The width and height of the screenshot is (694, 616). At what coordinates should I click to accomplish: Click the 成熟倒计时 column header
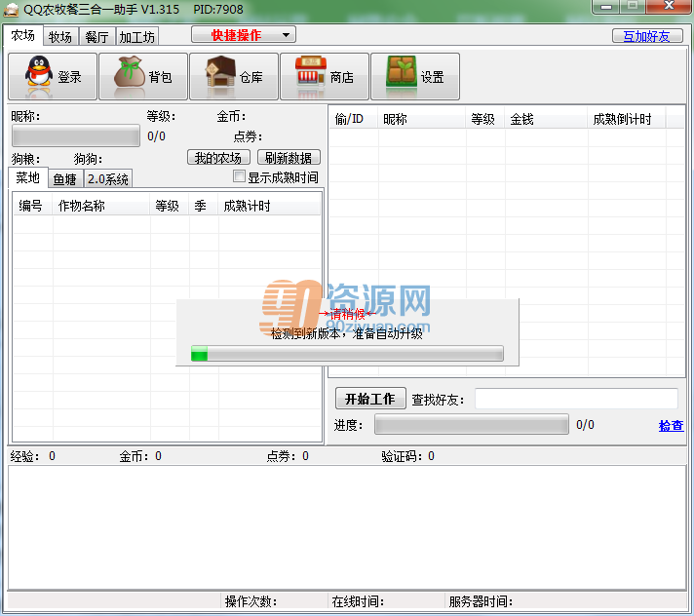pos(627,119)
